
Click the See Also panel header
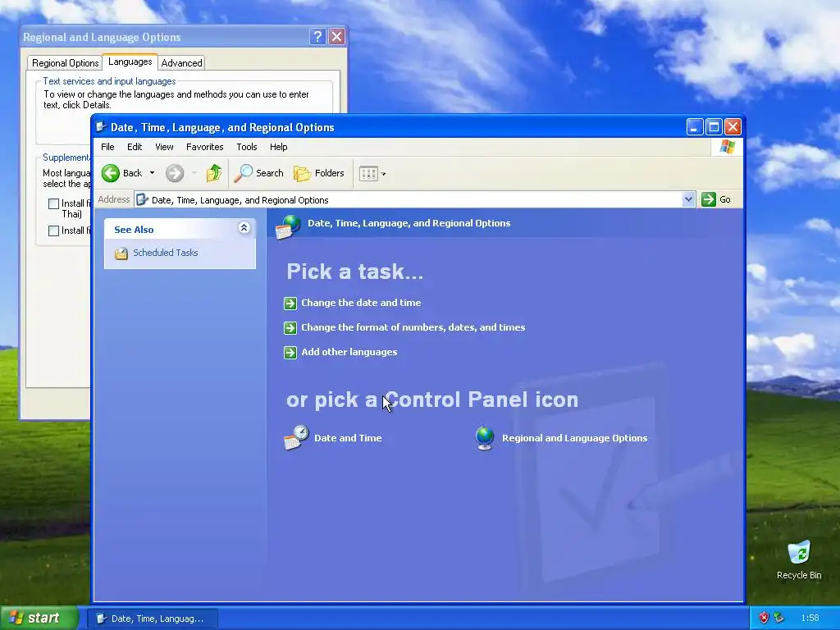coord(180,230)
